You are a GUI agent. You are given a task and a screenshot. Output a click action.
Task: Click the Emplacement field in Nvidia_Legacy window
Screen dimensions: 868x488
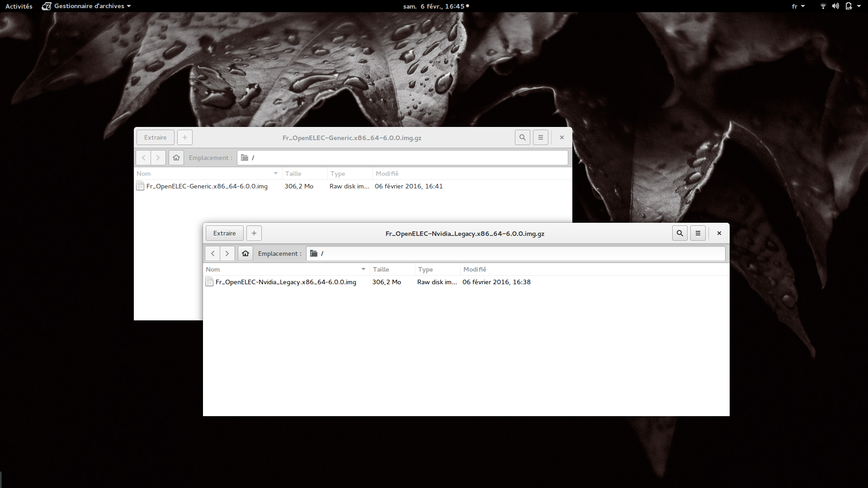[x=516, y=253]
